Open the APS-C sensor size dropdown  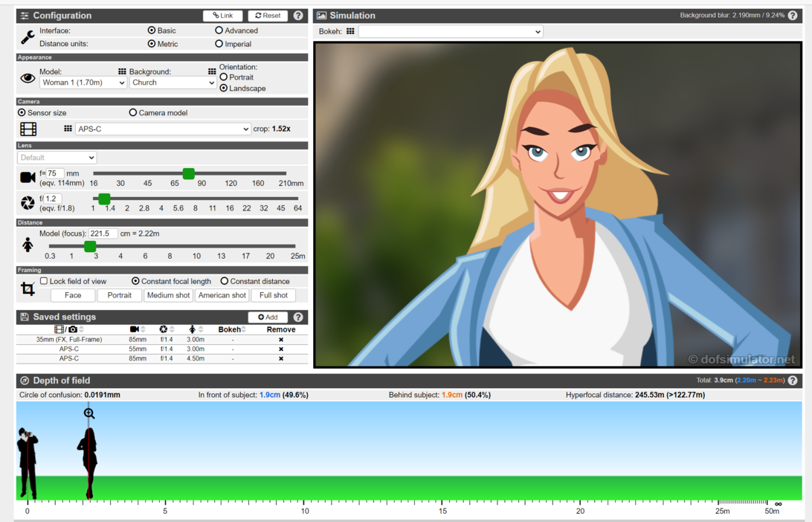163,129
